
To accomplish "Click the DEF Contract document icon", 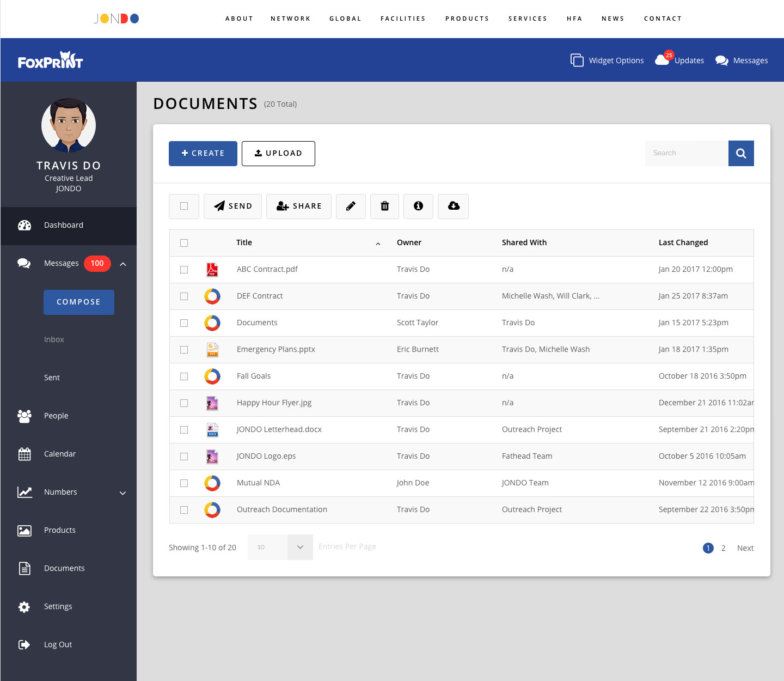I will [212, 296].
